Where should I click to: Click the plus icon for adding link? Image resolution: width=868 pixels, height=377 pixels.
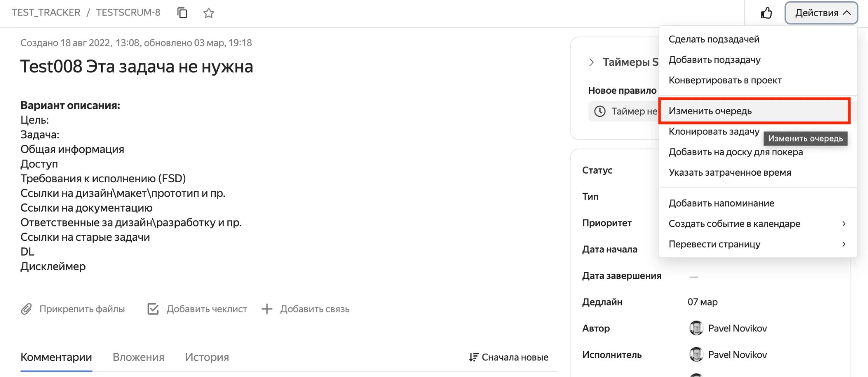(x=267, y=309)
